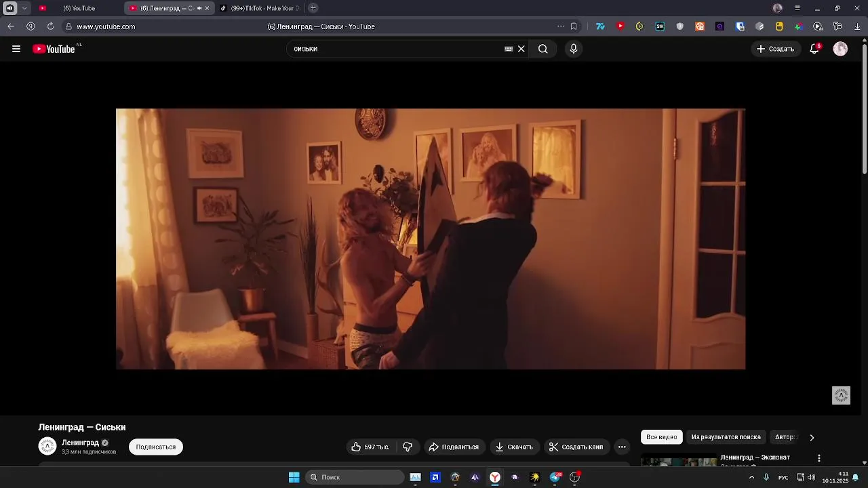
Task: Click Поделиться share button
Action: coord(454,447)
